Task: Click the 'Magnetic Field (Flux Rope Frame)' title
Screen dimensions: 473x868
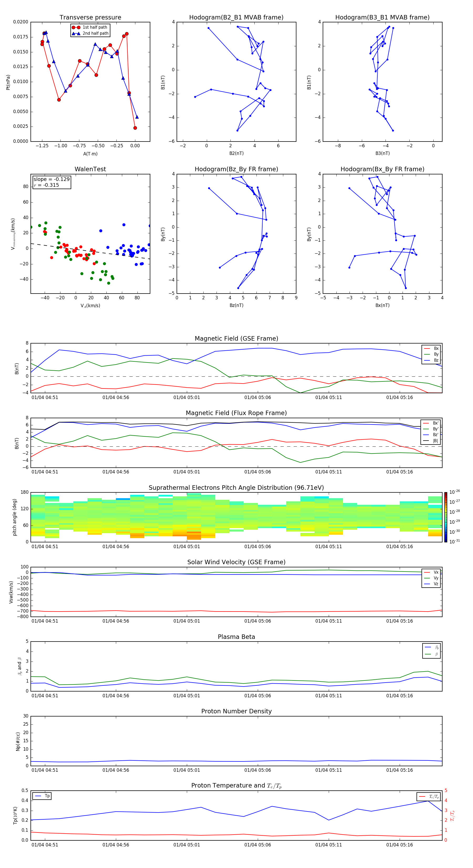Action: coord(236,413)
